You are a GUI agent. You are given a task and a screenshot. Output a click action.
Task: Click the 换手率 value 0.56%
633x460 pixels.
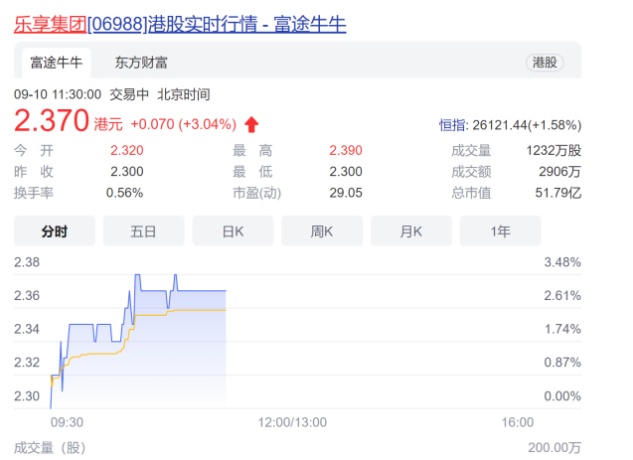point(124,193)
